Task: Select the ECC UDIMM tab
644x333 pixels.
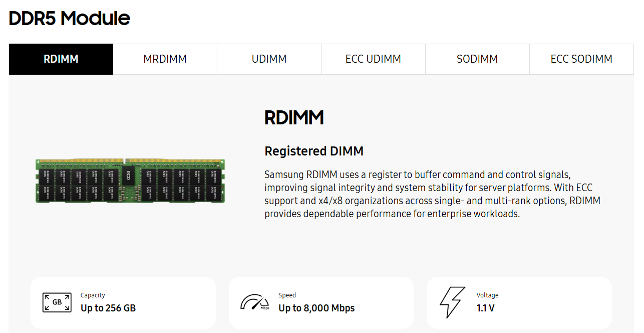Action: 374,59
